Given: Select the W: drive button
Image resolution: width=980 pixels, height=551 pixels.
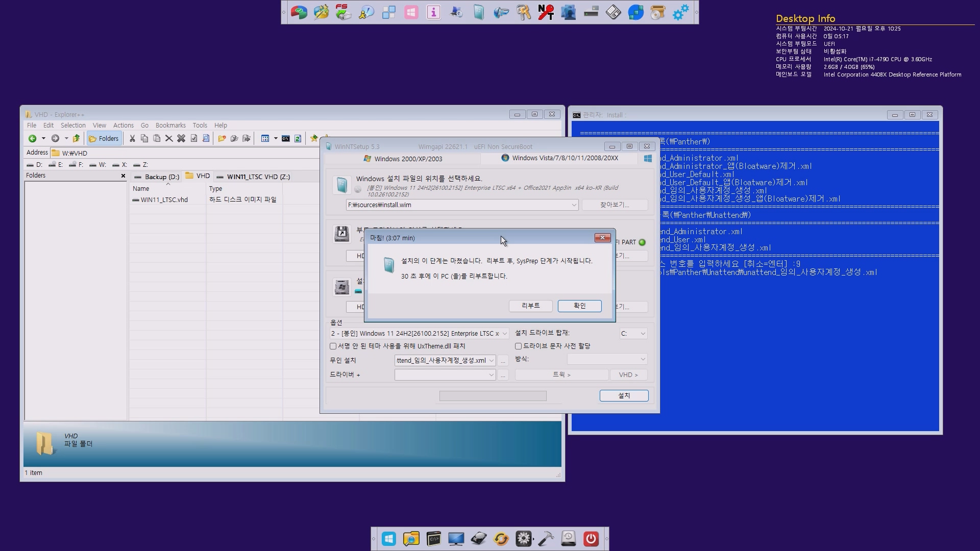Looking at the screenshot, I should click(x=98, y=165).
